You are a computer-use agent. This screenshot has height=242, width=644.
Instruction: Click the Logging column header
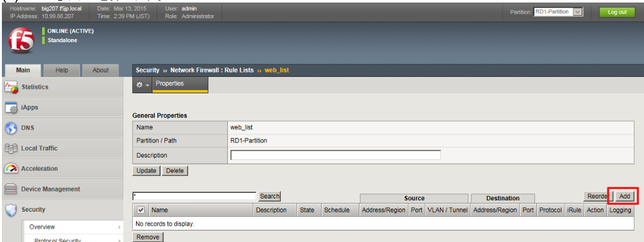(620, 210)
